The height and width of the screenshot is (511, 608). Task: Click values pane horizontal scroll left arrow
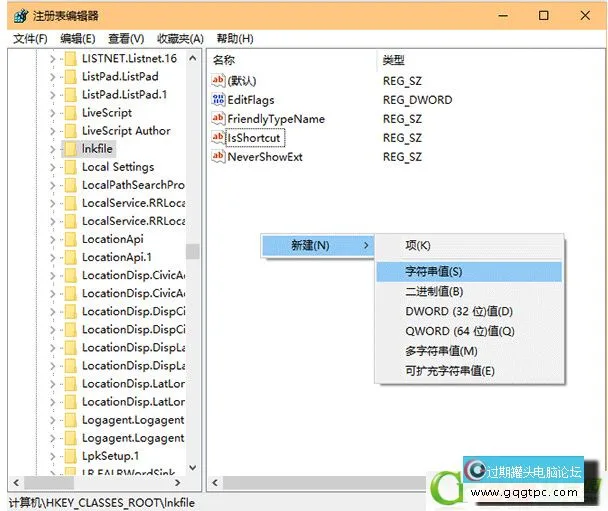pyautogui.click(x=215, y=483)
